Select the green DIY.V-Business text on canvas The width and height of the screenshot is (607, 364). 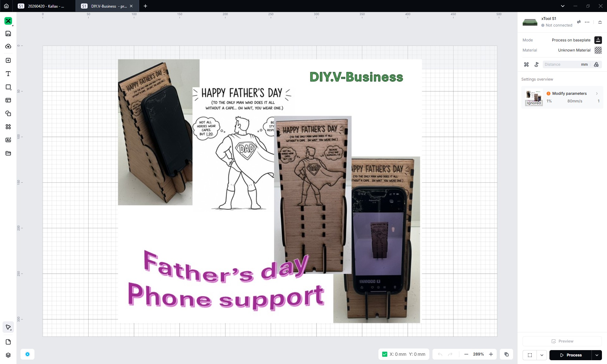356,77
